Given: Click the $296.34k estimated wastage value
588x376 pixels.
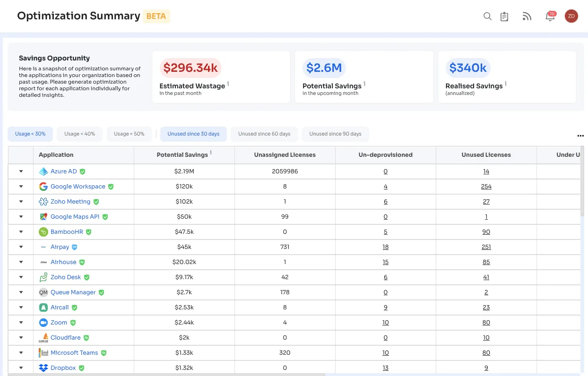Looking at the screenshot, I should [x=190, y=68].
